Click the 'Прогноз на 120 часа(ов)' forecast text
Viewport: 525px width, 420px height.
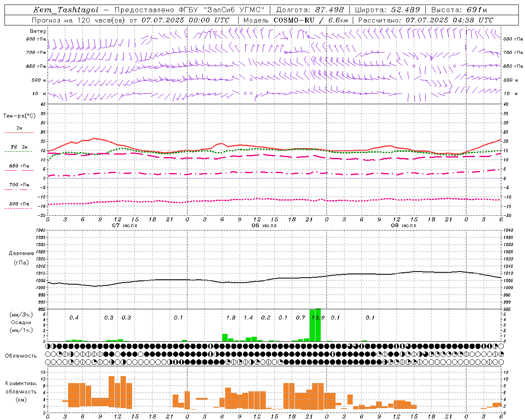(79, 20)
